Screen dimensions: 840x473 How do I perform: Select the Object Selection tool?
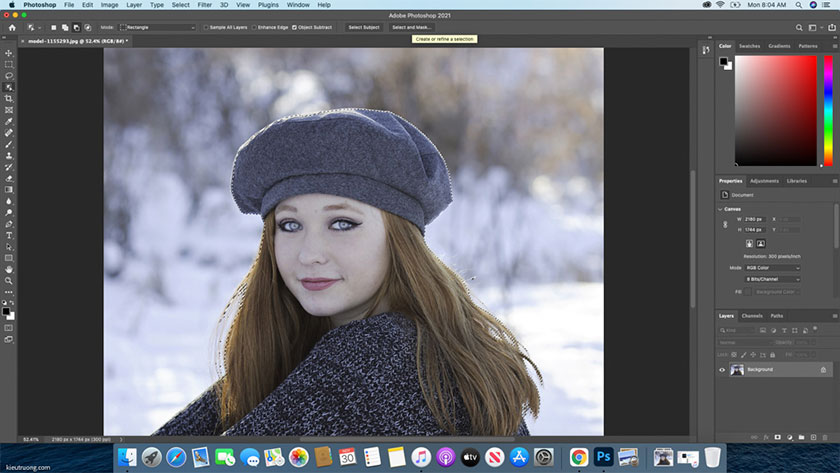click(x=9, y=87)
